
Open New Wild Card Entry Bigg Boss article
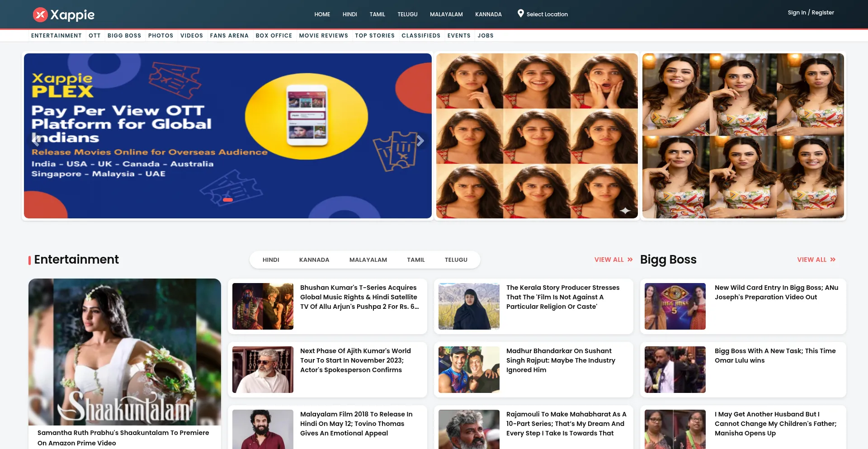(776, 292)
